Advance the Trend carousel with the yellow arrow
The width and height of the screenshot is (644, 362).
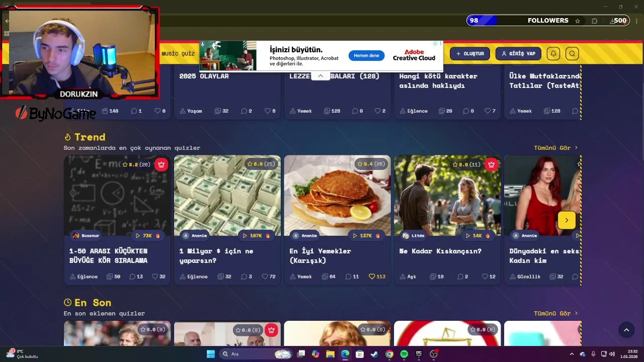(x=567, y=220)
